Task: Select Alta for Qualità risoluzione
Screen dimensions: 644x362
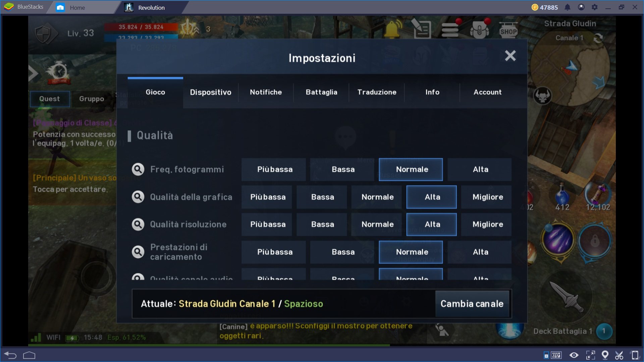Action: (x=431, y=224)
